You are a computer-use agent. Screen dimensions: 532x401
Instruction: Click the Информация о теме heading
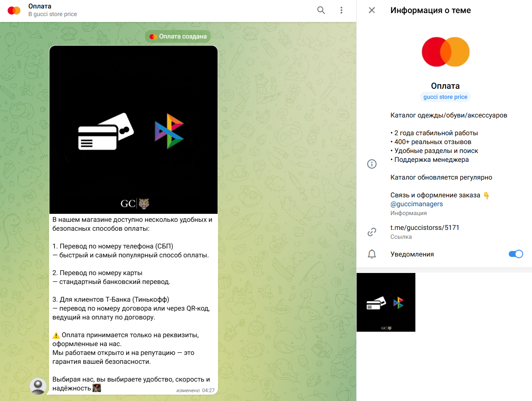431,10
